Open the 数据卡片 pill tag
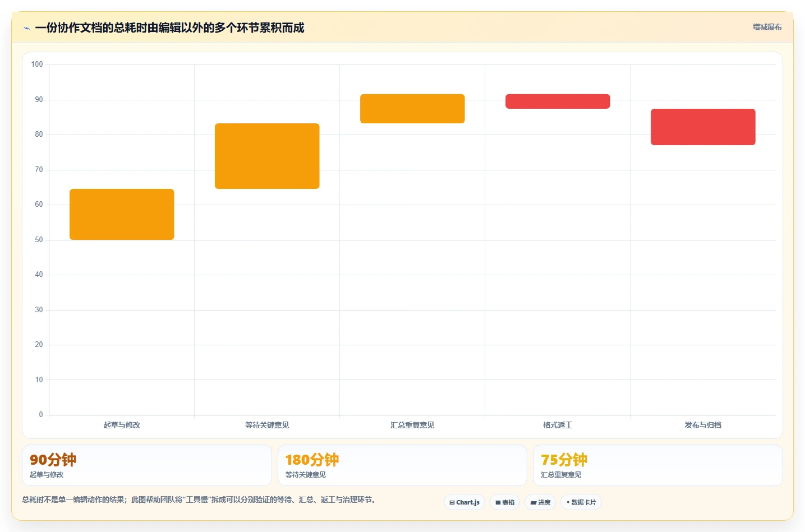 click(581, 502)
